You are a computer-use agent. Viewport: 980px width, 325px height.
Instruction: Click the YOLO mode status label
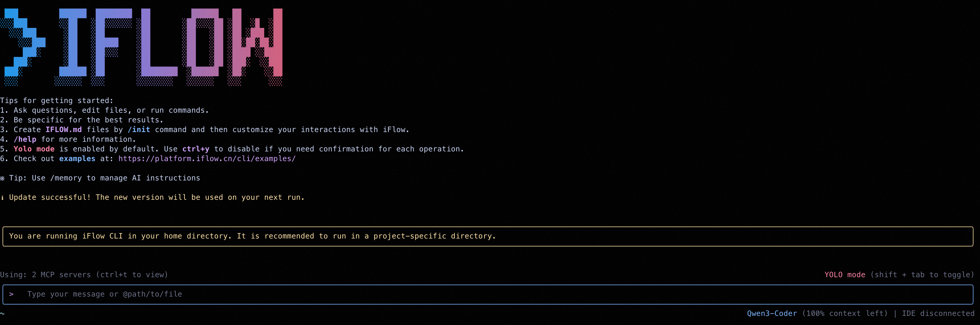(844, 275)
